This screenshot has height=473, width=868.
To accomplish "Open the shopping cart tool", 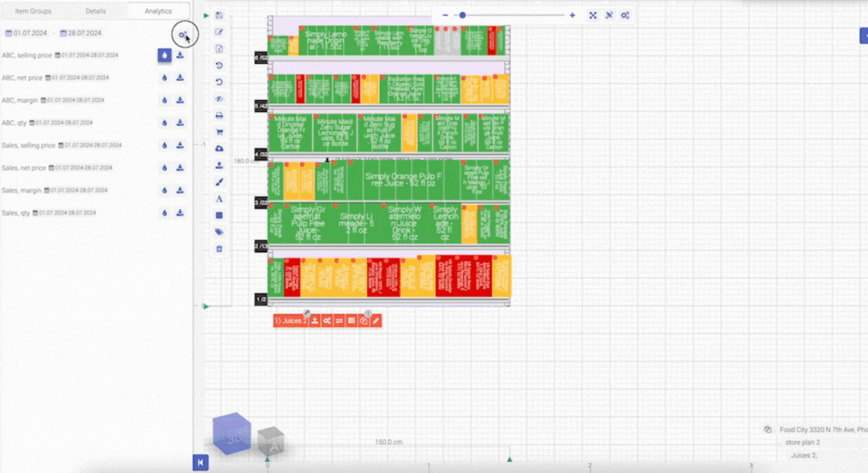I will [219, 132].
